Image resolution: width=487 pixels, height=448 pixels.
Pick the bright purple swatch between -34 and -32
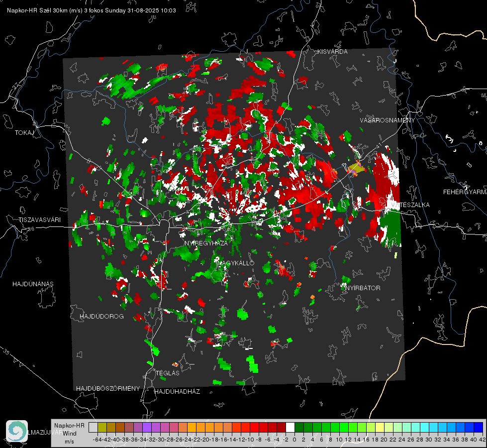[147, 427]
